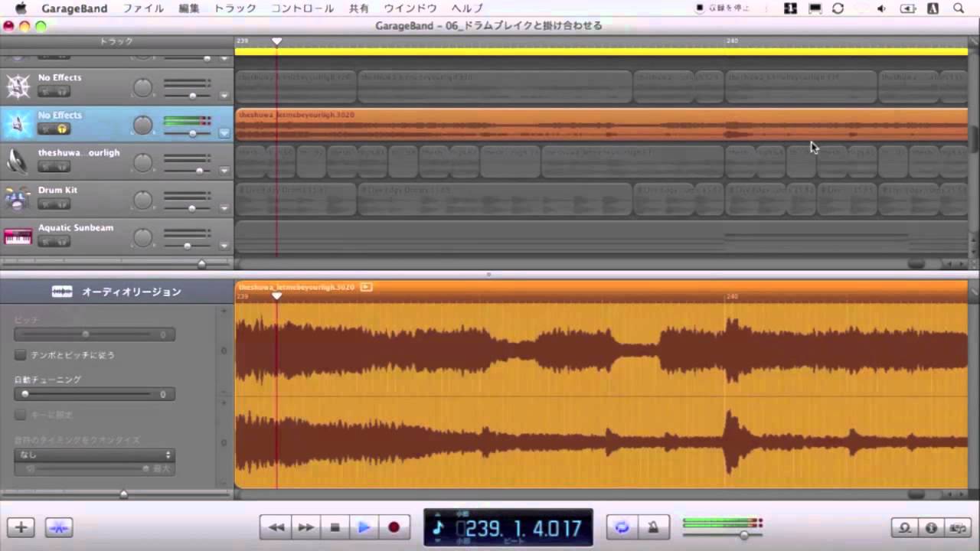Open the input source A icon in the menu bar
980x551 pixels.
click(933, 8)
